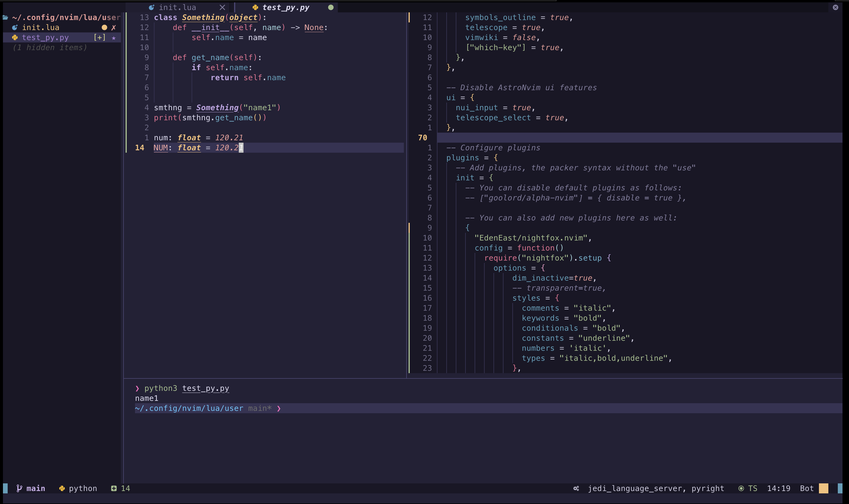Click the TS indicator icon in the status bar
Screen dimensions: 849x504
741,488
